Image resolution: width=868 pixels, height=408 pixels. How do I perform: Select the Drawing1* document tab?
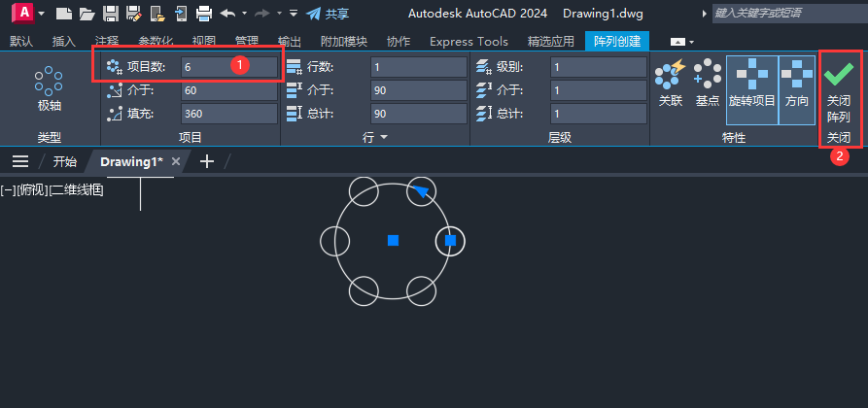tap(132, 161)
